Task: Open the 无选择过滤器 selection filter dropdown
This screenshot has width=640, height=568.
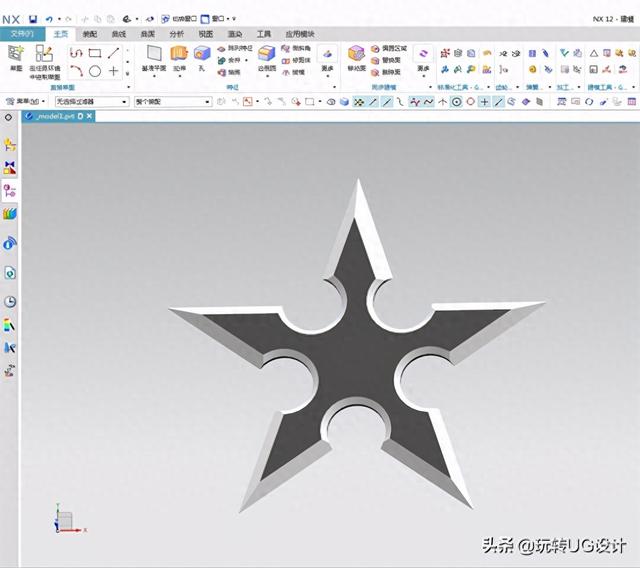Action: [92, 102]
